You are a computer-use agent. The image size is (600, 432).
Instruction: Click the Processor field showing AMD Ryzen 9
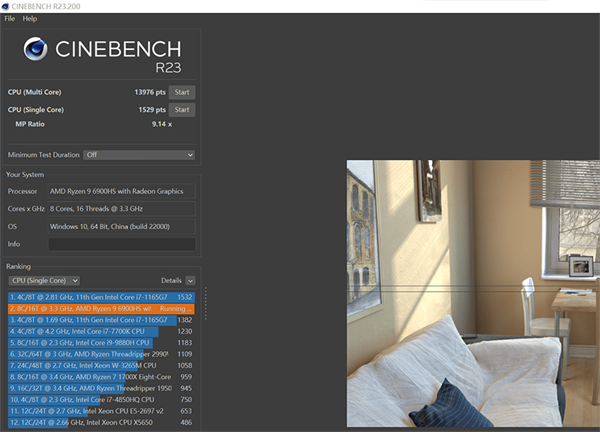click(x=122, y=191)
